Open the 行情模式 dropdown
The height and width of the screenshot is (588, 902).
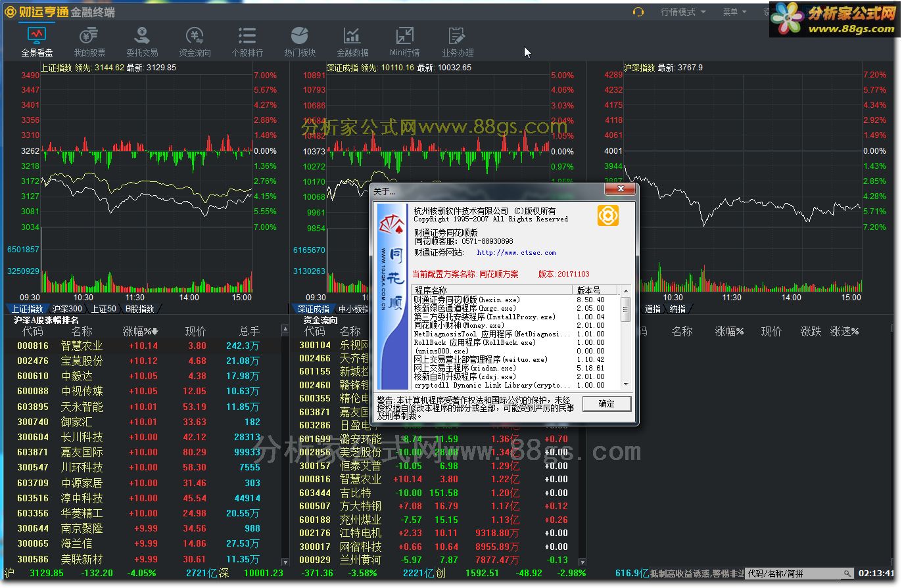[683, 12]
